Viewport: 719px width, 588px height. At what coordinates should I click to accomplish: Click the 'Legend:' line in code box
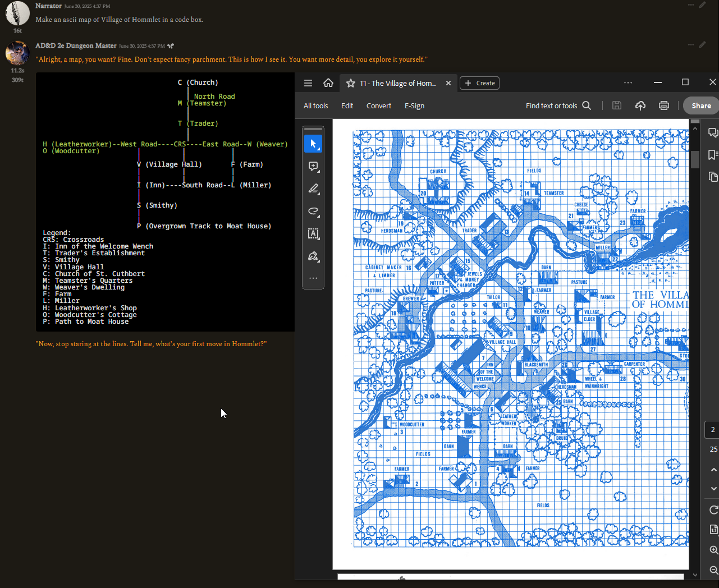point(57,233)
